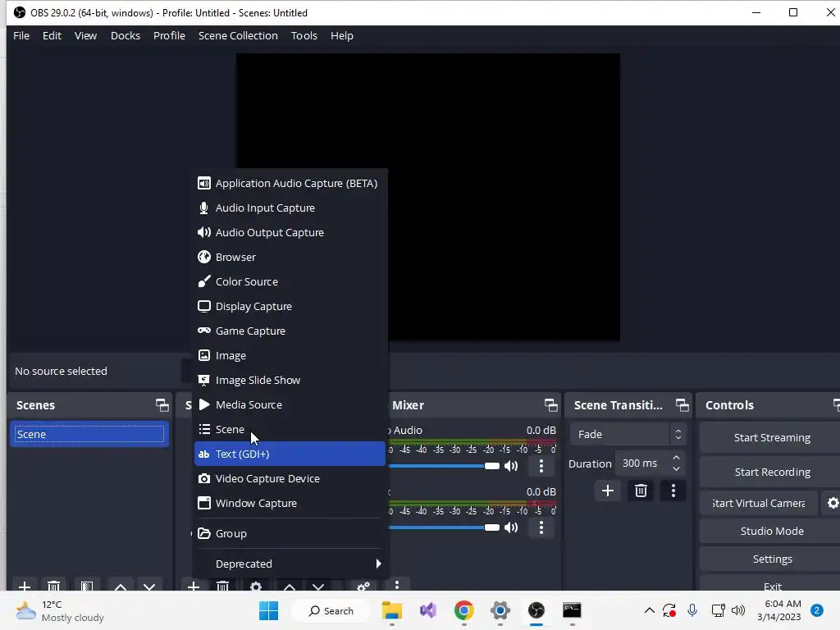
Task: Open transition properties three-dot menu
Action: pyautogui.click(x=673, y=491)
